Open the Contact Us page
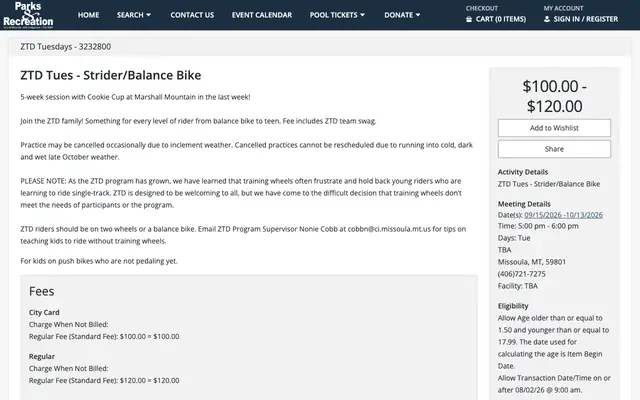The height and width of the screenshot is (400, 640). pyautogui.click(x=192, y=15)
